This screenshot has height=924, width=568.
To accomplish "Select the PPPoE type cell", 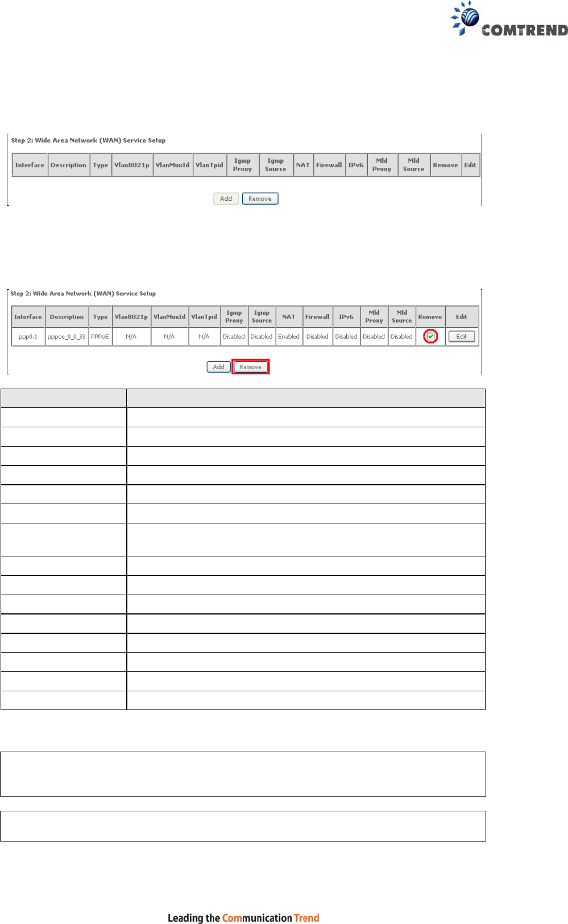I will click(x=100, y=337).
